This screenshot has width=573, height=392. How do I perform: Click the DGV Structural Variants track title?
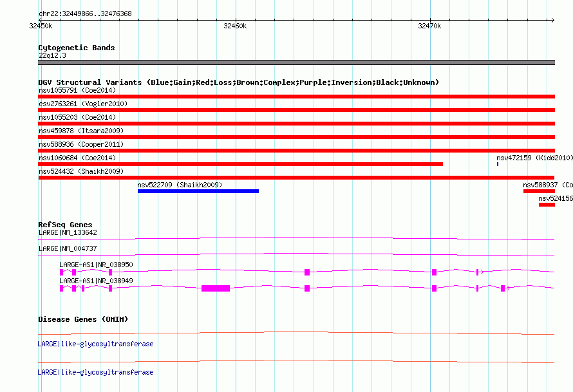(238, 82)
